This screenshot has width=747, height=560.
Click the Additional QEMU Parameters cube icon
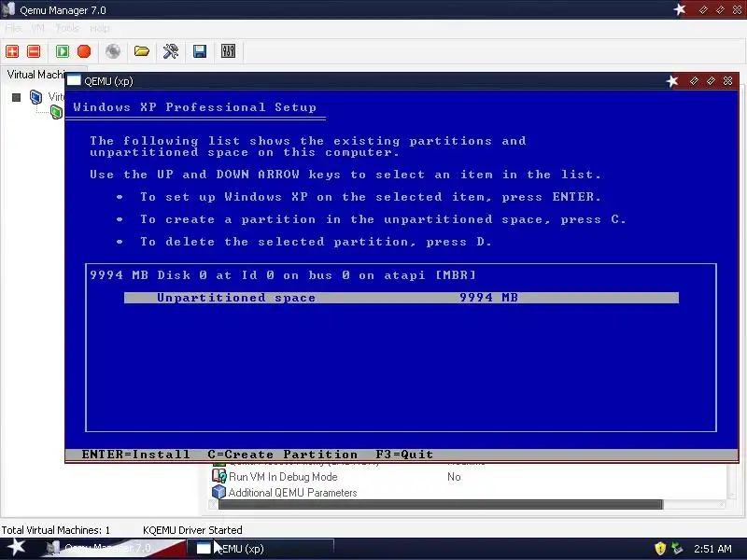click(x=218, y=492)
